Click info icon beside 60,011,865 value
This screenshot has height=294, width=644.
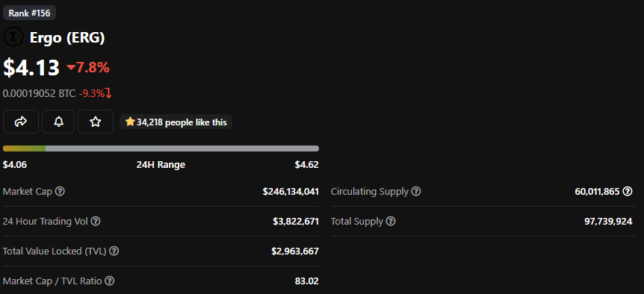628,191
